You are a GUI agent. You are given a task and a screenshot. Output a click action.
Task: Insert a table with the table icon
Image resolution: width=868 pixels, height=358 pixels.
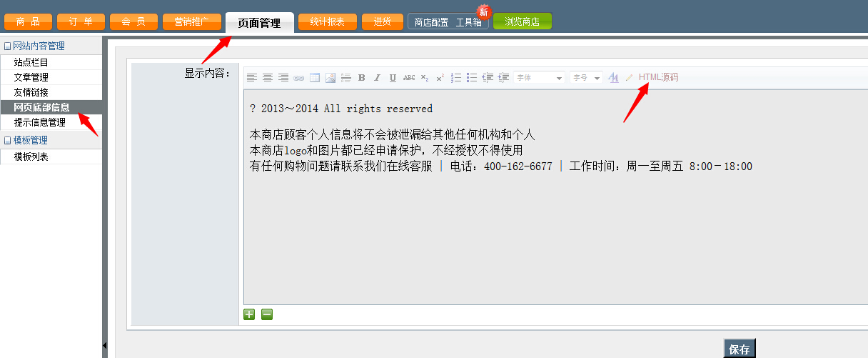[315, 78]
